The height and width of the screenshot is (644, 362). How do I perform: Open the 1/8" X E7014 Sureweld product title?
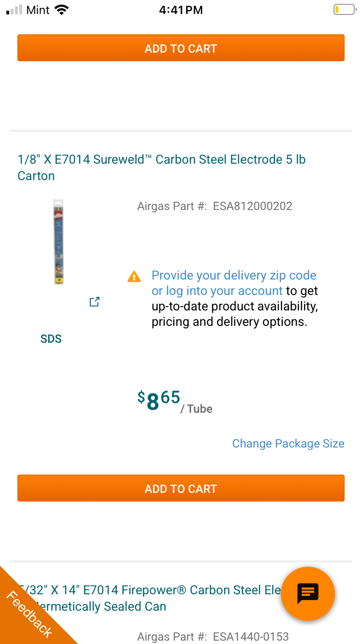click(x=161, y=167)
